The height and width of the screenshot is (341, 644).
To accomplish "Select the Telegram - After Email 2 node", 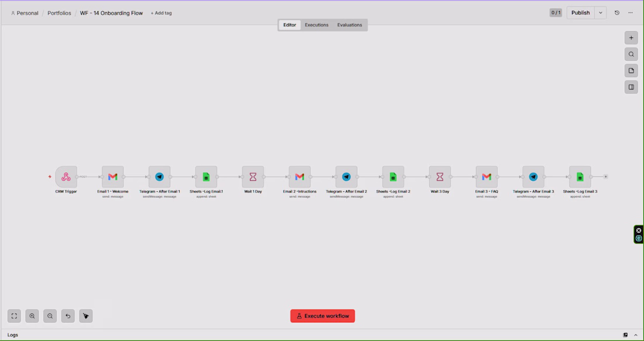I will point(346,177).
